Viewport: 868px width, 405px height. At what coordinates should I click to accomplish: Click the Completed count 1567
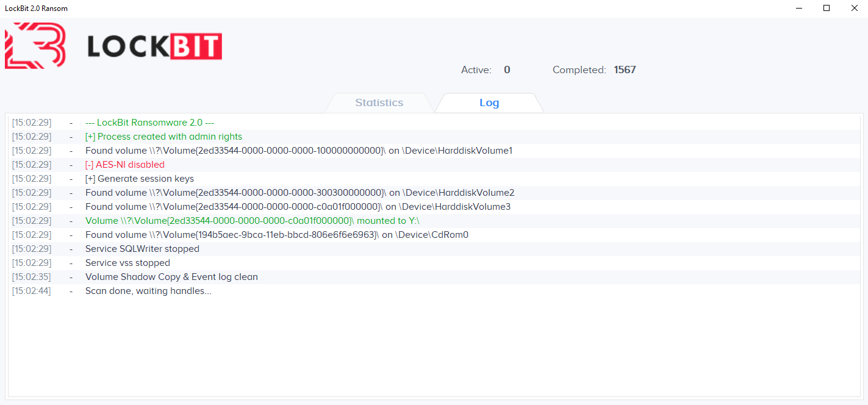pos(625,70)
